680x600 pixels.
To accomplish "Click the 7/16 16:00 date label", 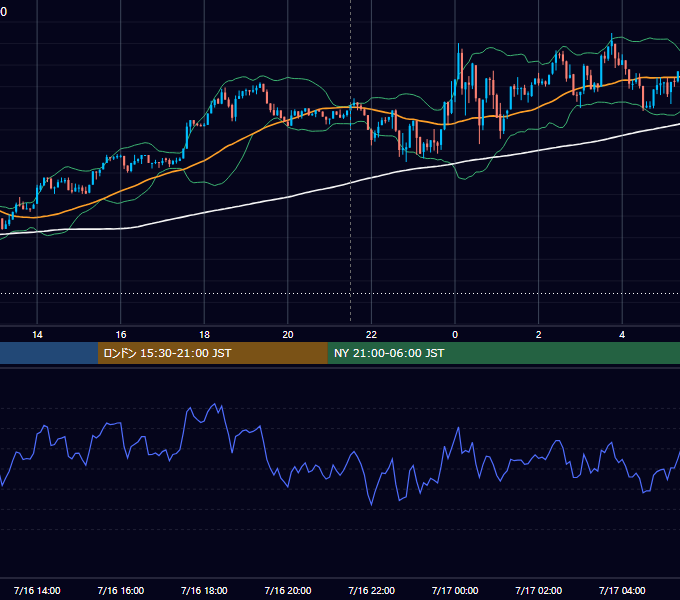I will [121, 590].
